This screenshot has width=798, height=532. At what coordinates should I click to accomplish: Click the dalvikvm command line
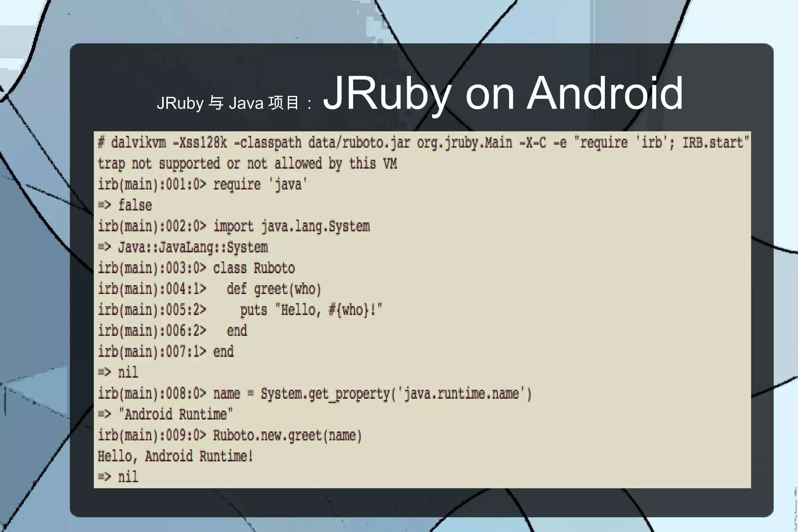click(x=423, y=143)
